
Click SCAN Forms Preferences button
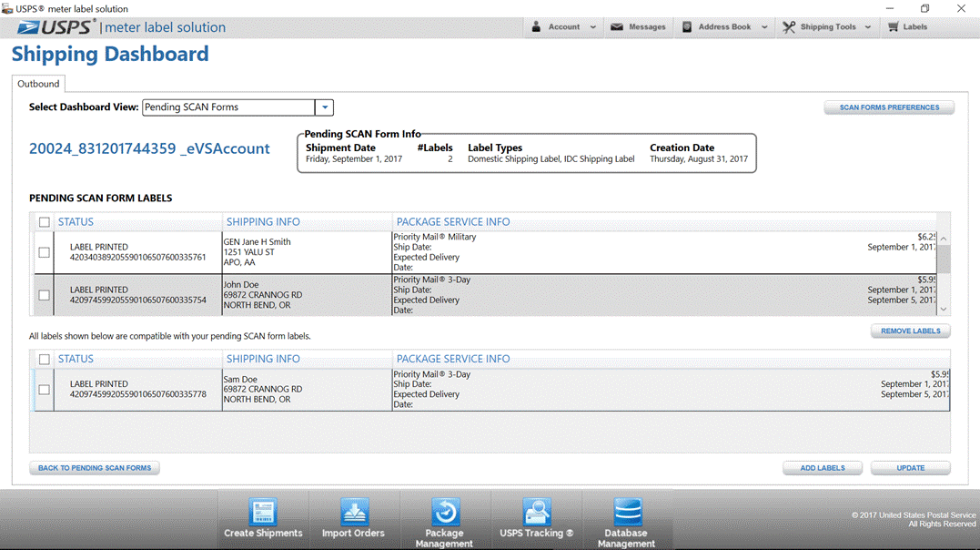coord(889,107)
